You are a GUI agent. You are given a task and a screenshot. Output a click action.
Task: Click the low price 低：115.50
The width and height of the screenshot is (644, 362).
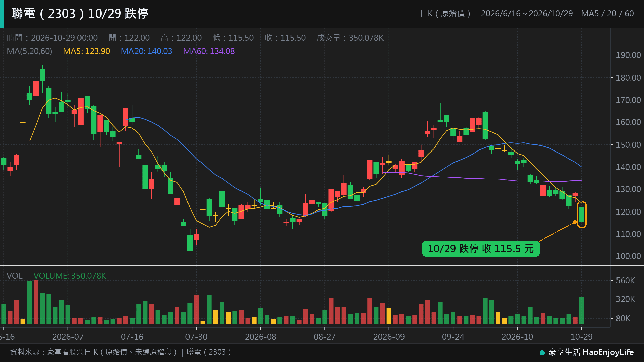tap(233, 38)
